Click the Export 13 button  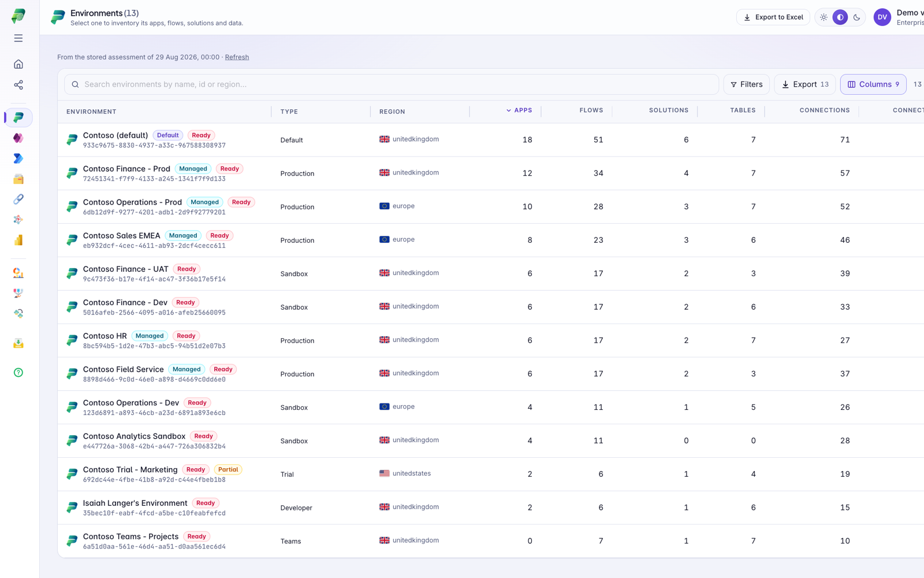[x=805, y=84]
